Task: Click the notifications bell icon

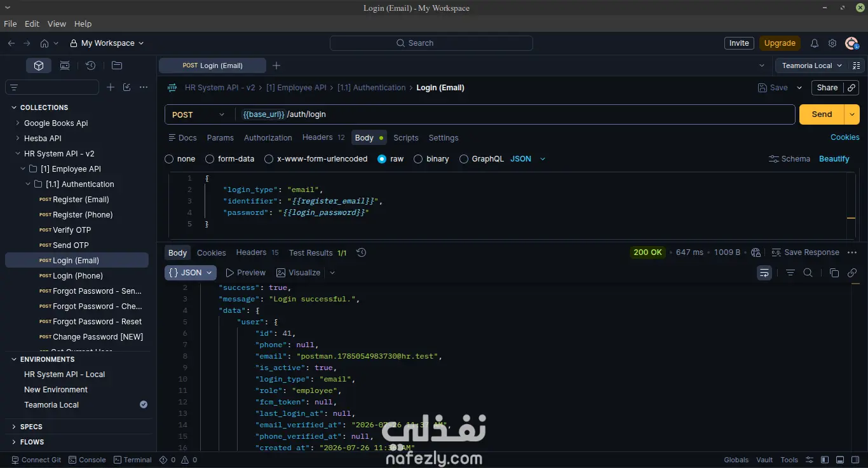Action: click(x=814, y=43)
